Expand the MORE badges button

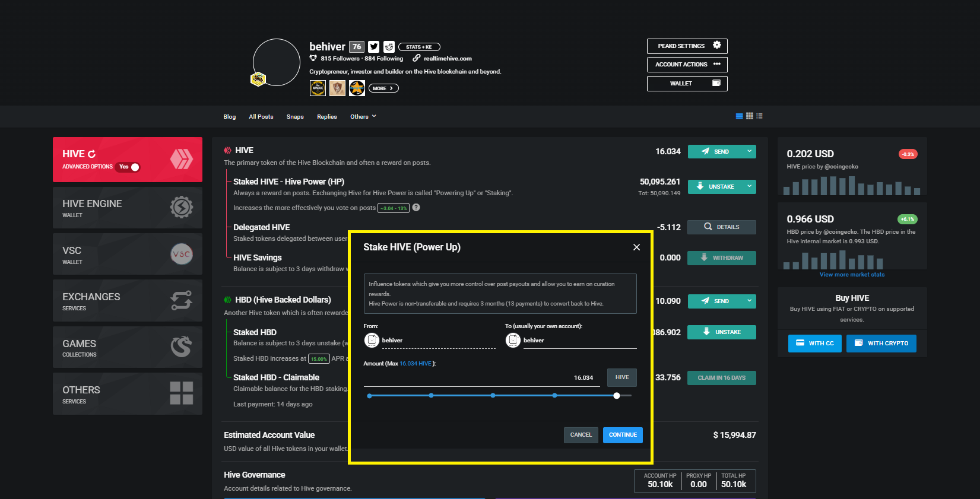click(383, 88)
